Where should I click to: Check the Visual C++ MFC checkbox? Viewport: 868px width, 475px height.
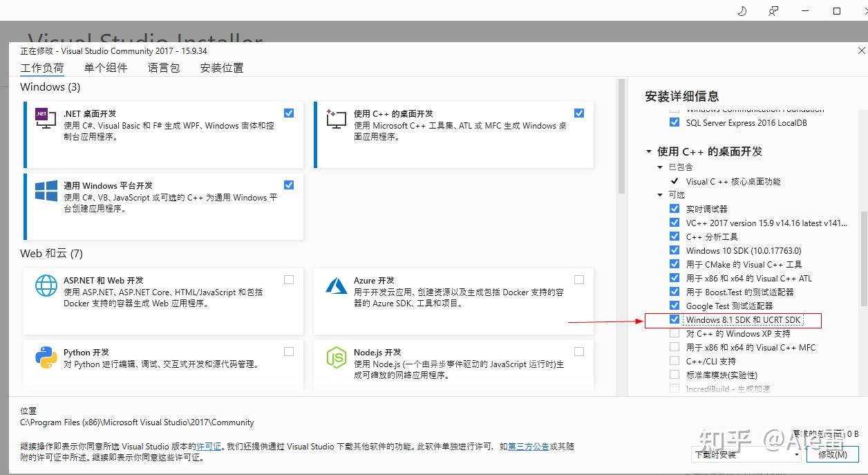click(674, 347)
